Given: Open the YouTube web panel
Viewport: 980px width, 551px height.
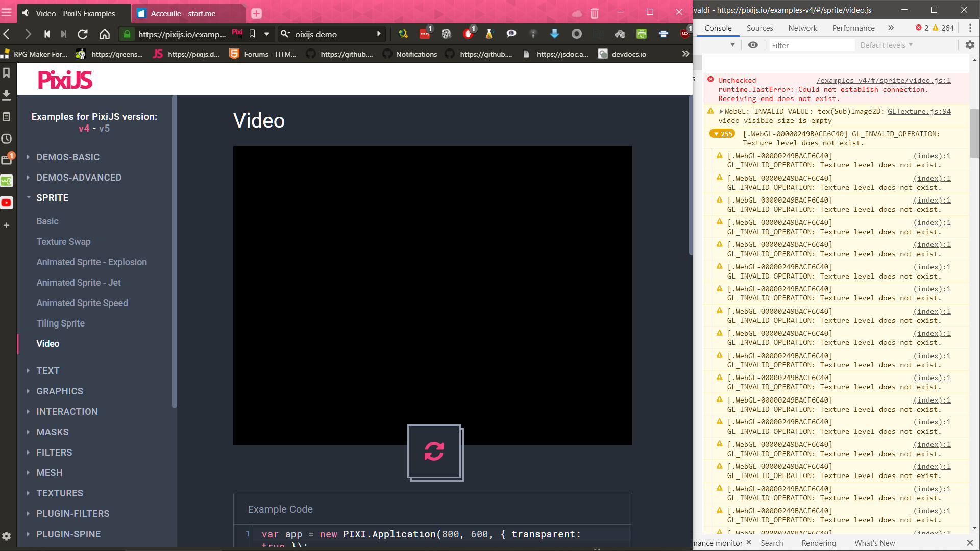Looking at the screenshot, I should tap(7, 203).
